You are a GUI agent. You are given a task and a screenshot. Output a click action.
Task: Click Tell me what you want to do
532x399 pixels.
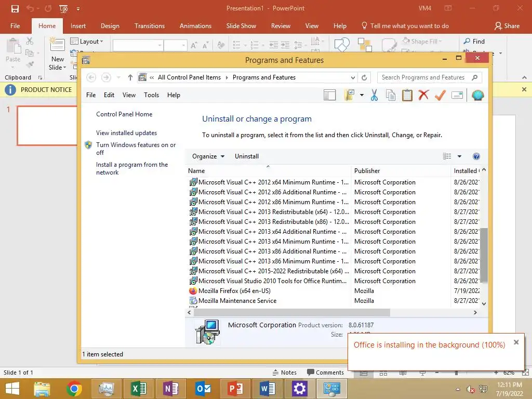(x=405, y=26)
